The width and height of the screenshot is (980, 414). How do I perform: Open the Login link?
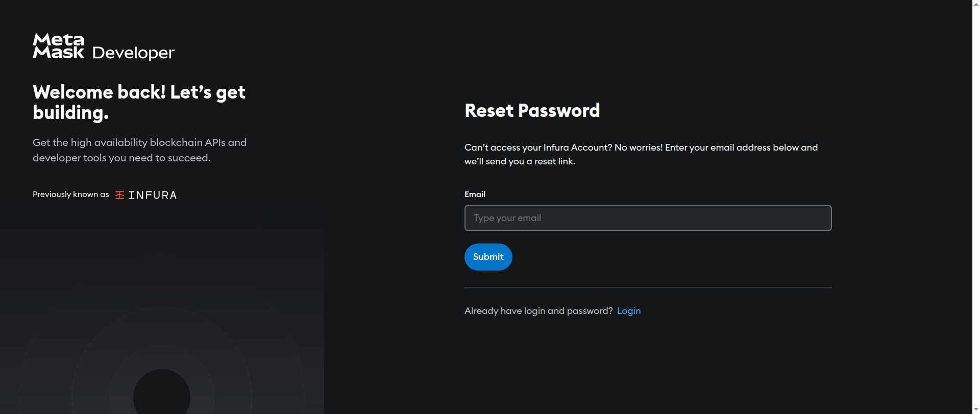coord(628,311)
